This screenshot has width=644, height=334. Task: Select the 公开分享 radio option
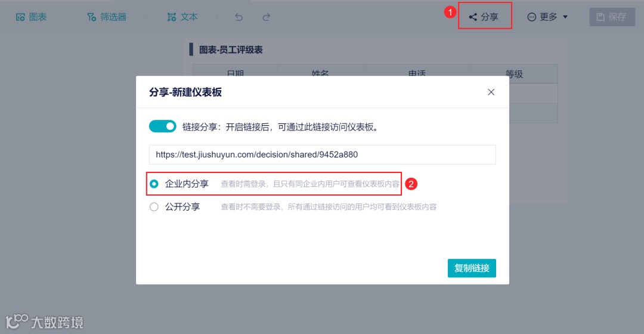tap(154, 206)
